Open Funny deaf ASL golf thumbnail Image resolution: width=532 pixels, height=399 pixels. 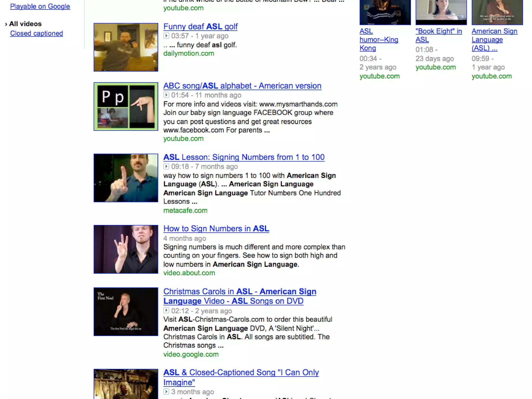126,47
